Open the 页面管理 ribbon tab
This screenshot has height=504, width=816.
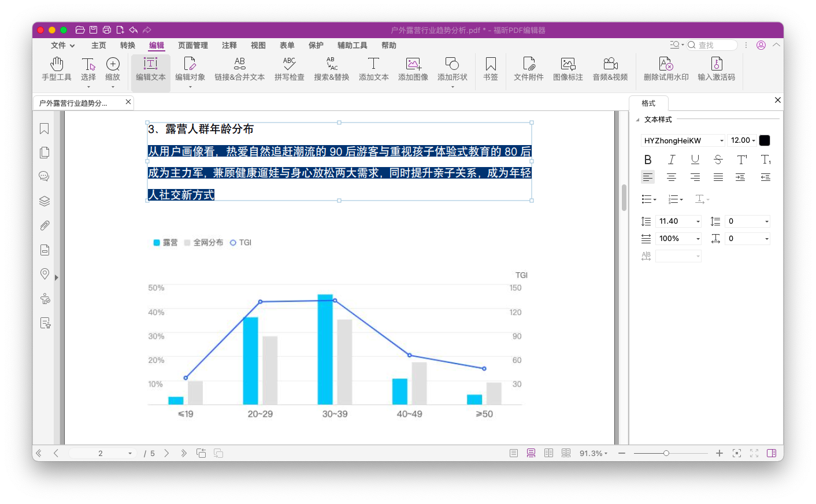[x=193, y=45]
